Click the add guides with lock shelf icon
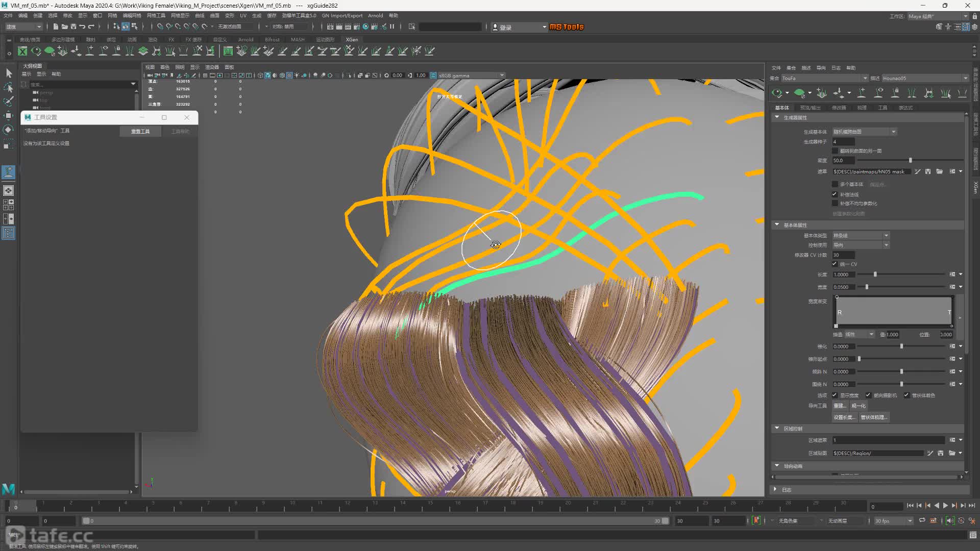The width and height of the screenshot is (980, 551). tap(117, 51)
